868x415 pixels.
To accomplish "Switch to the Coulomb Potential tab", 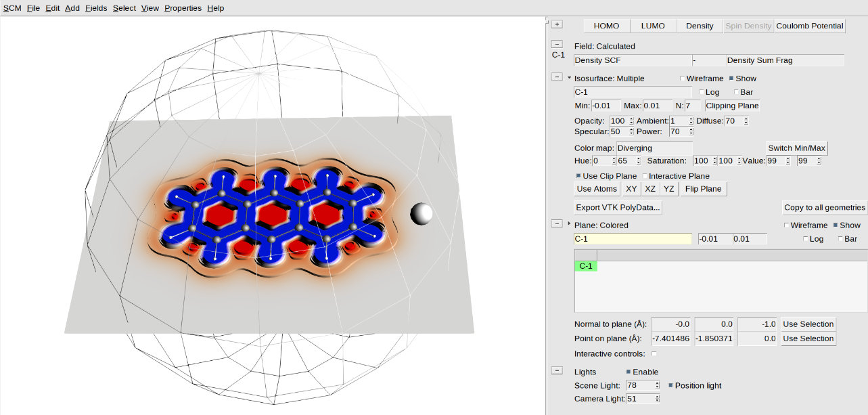I will click(809, 26).
